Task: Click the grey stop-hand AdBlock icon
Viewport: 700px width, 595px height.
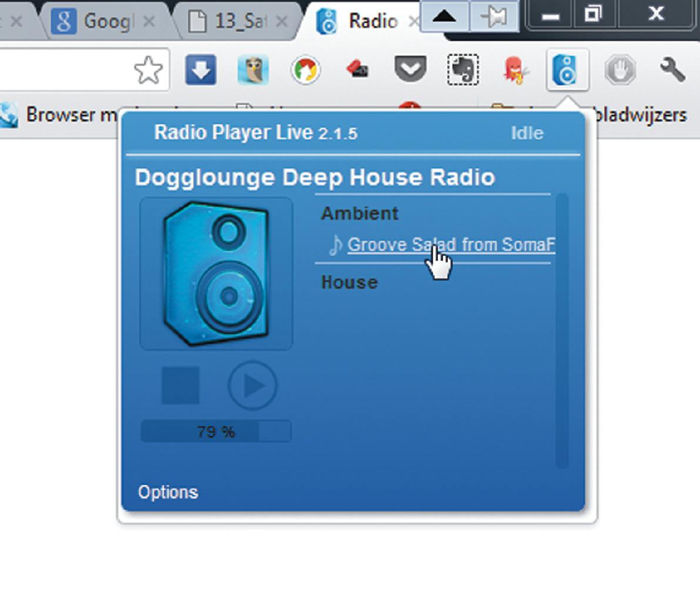Action: (x=621, y=70)
